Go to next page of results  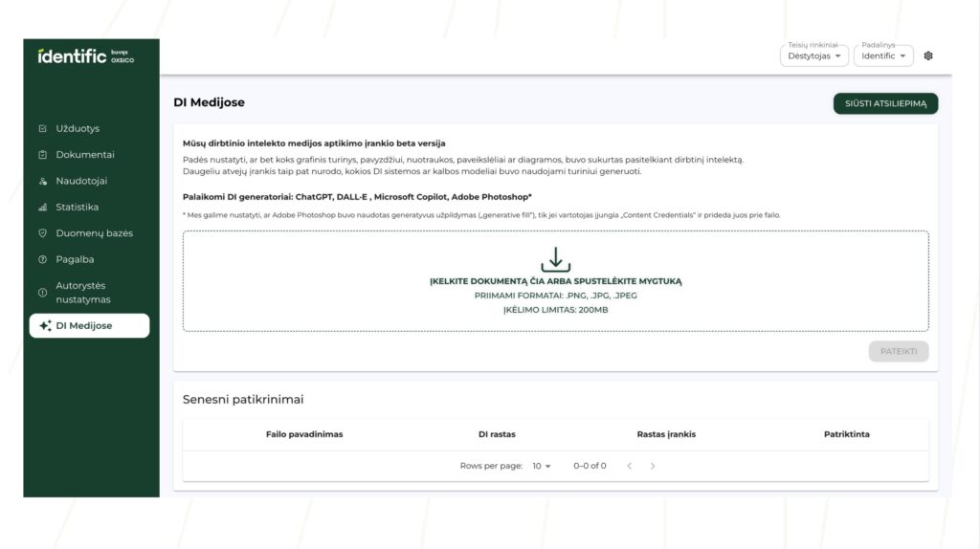click(653, 466)
